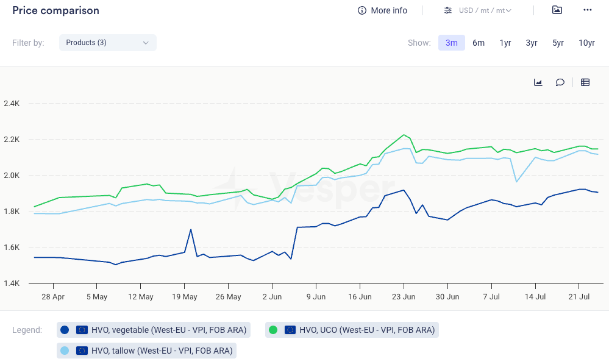The height and width of the screenshot is (364, 609).
Task: Click the More info link
Action: pyautogui.click(x=389, y=10)
